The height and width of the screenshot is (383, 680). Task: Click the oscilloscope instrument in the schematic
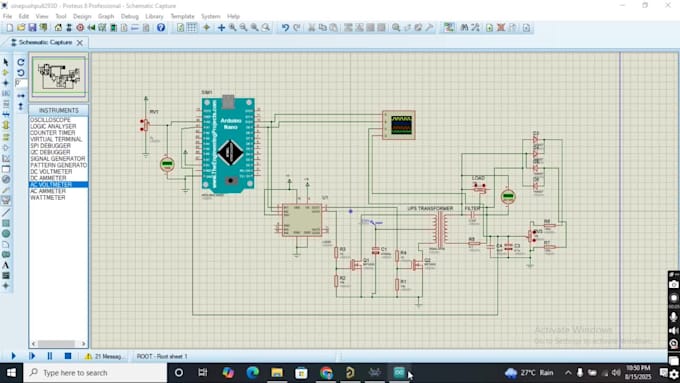[399, 125]
